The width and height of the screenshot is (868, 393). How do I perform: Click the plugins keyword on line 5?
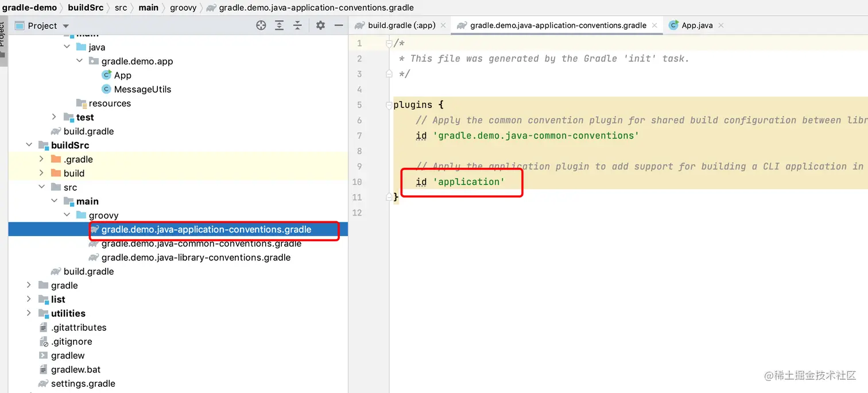tap(413, 105)
